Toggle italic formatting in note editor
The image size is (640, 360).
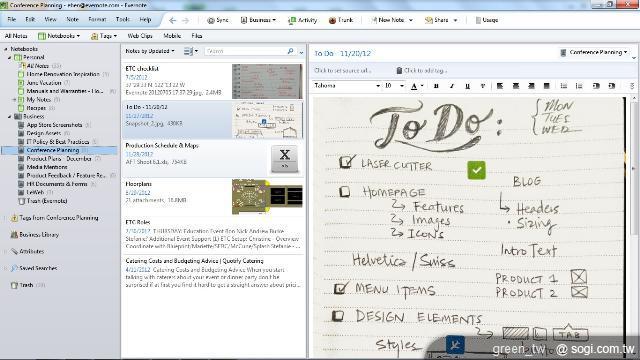452,86
